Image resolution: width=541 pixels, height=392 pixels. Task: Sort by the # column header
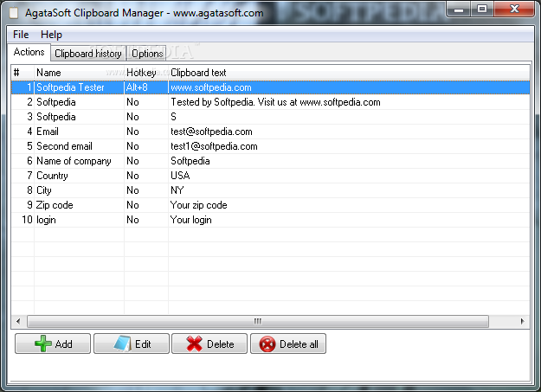click(23, 73)
